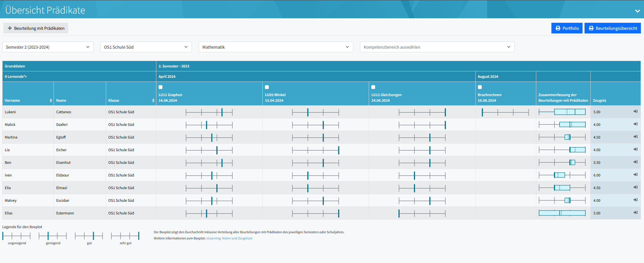Image resolution: width=644 pixels, height=263 pixels.
Task: Enable the Bruchrechnen checkbox
Action: pos(480,87)
